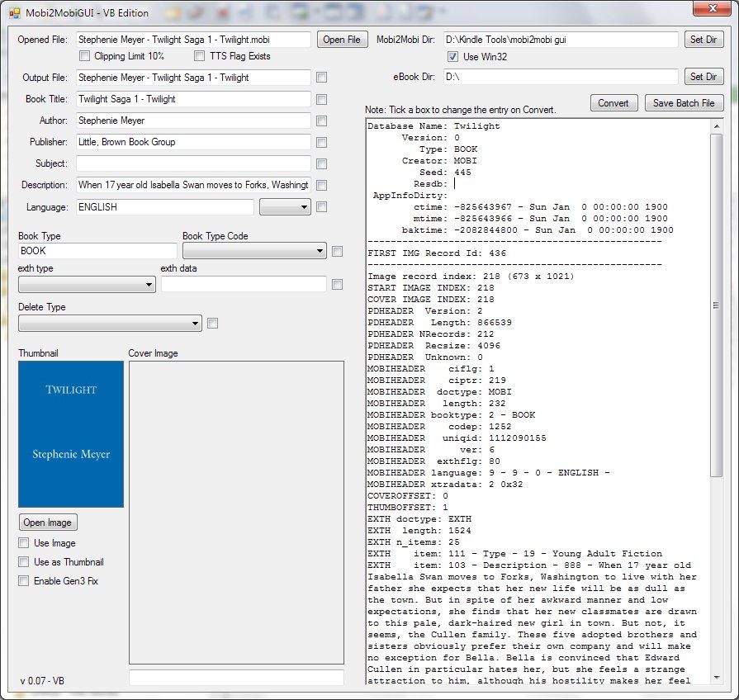Check the Enable Gen3 Fix box
Image resolution: width=739 pixels, height=700 pixels.
pyautogui.click(x=24, y=581)
